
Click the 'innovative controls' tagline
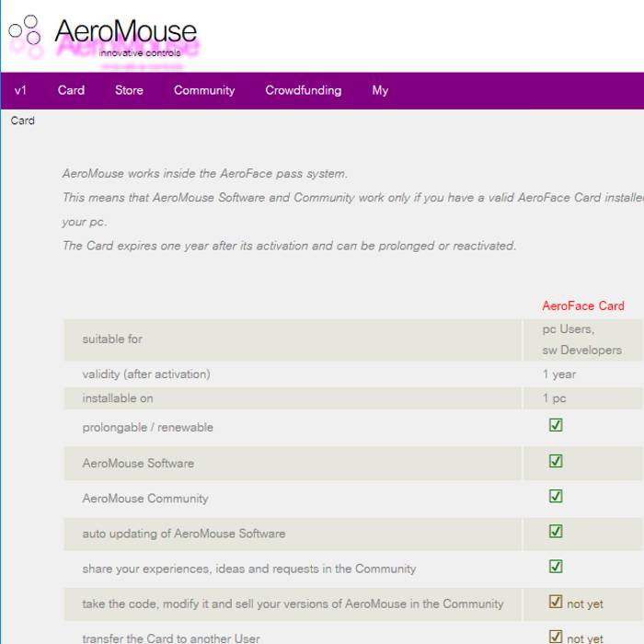(140, 53)
